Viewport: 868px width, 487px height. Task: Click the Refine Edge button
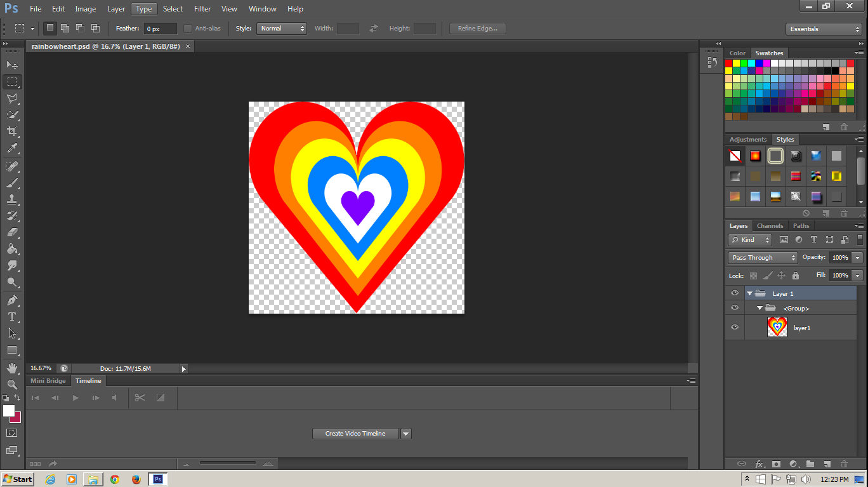coord(477,28)
